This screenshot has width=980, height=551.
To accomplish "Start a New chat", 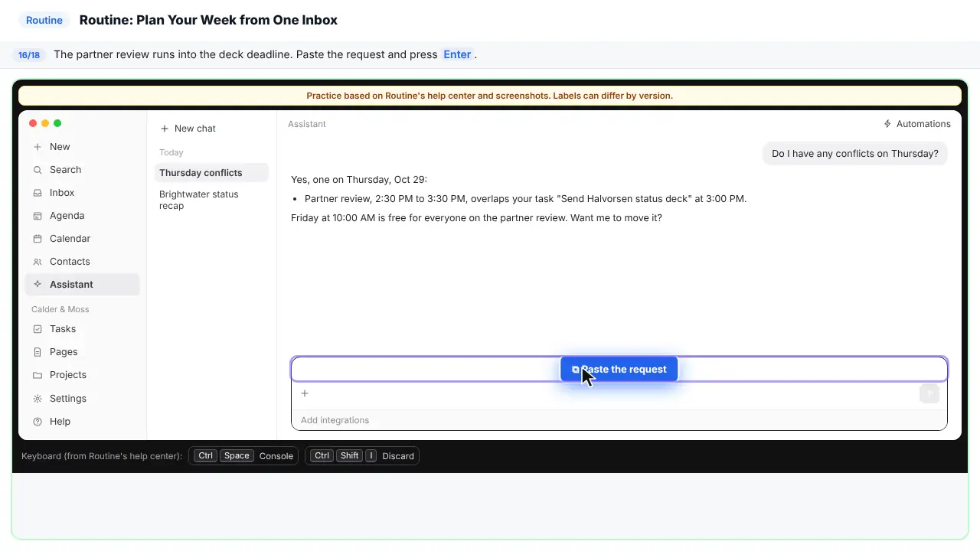I will pyautogui.click(x=188, y=129).
